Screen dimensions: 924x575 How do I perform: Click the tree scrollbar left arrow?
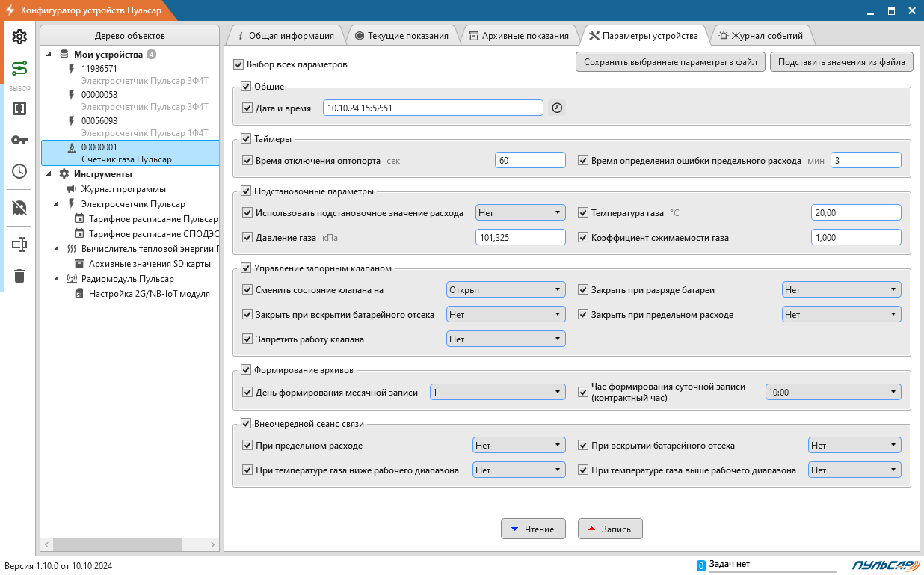(x=47, y=544)
